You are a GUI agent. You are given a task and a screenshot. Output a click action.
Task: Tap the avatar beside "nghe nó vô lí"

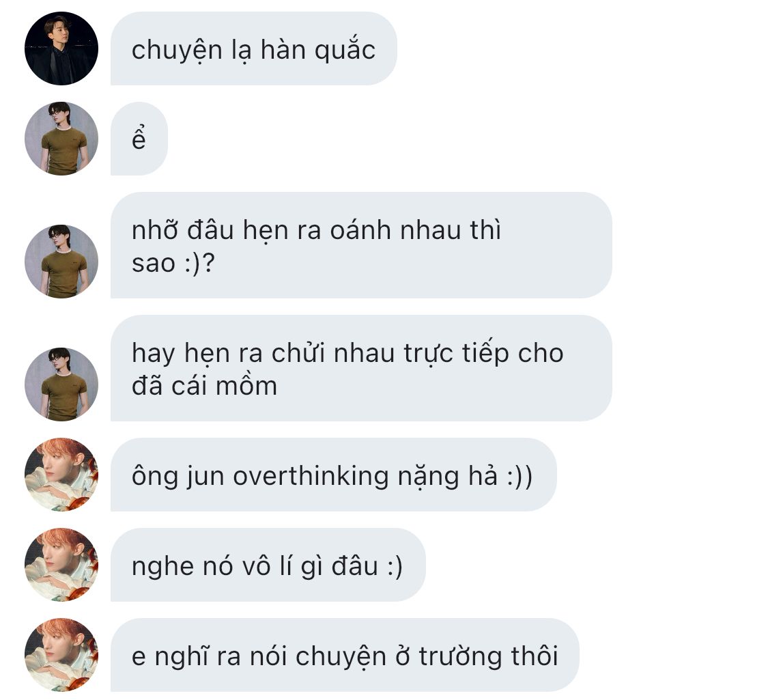61,565
